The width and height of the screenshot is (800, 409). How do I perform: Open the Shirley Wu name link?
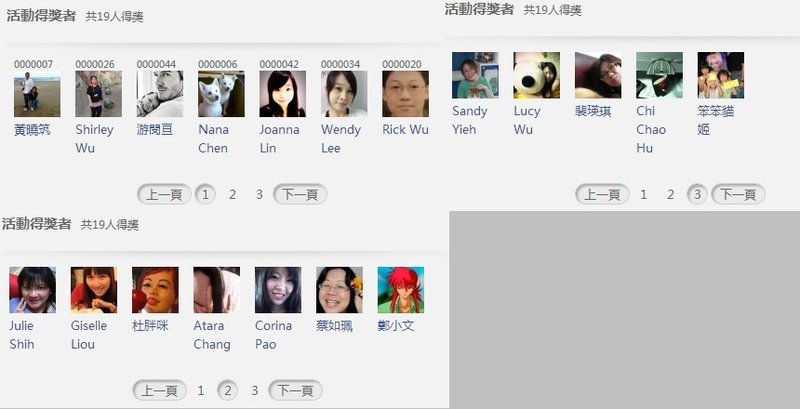pyautogui.click(x=94, y=139)
